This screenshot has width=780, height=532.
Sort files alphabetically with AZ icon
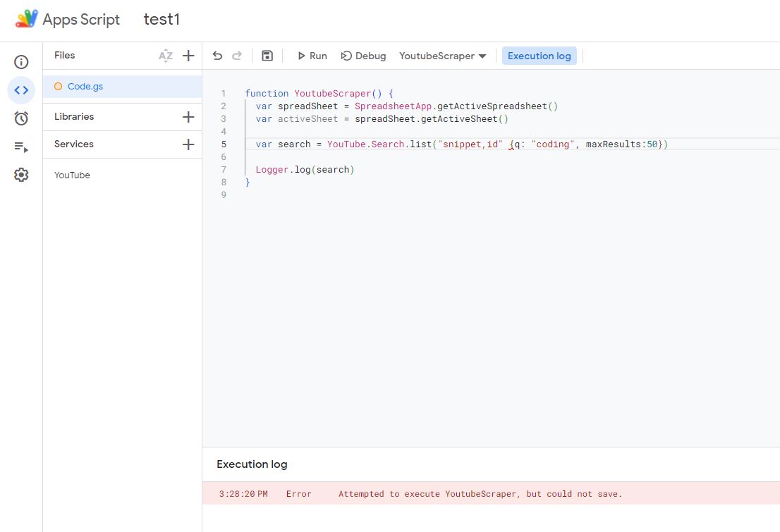click(x=166, y=56)
